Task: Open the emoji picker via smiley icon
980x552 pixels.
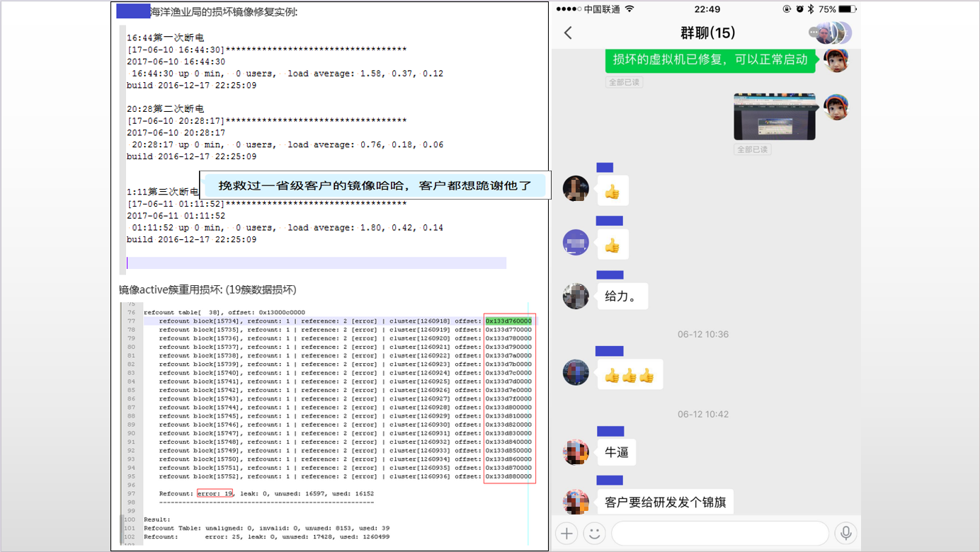Action: [593, 533]
